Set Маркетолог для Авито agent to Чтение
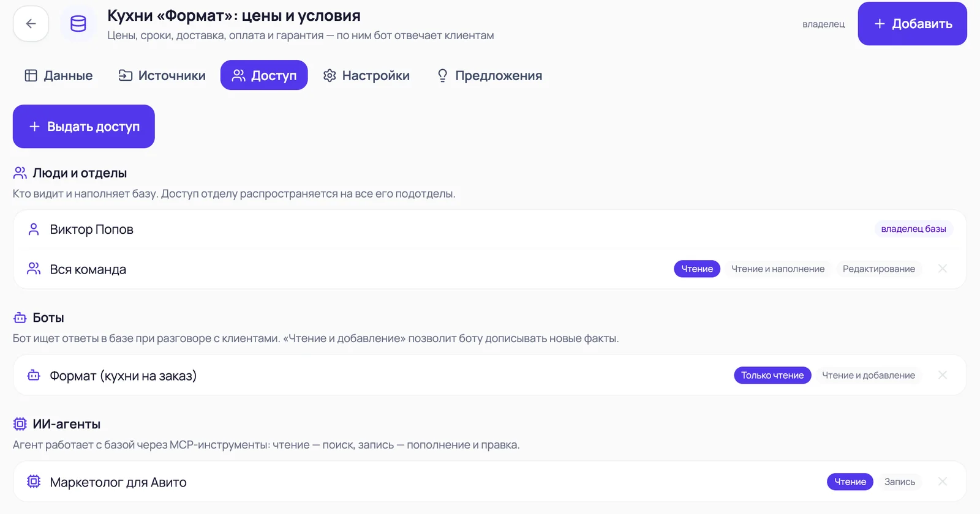The width and height of the screenshot is (980, 514). click(850, 482)
